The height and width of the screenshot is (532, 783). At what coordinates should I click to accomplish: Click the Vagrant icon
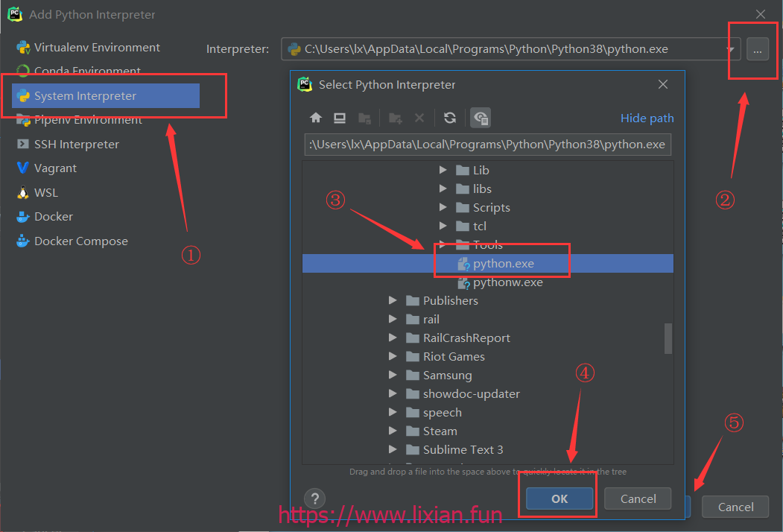(x=23, y=168)
